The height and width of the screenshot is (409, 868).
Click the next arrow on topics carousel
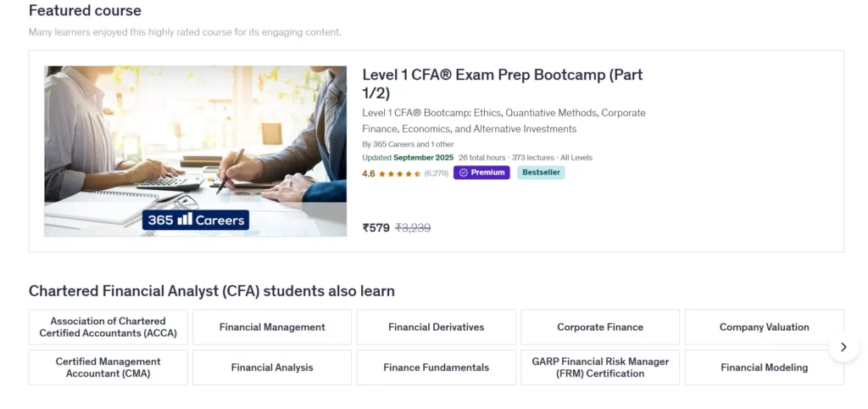[843, 346]
